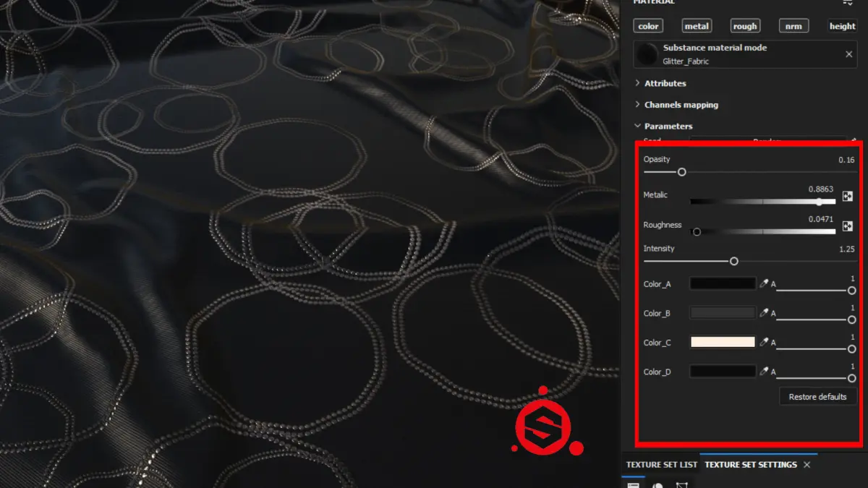Viewport: 868px width, 488px height.
Task: Randomize the Metalic value with dice icon
Action: tap(848, 196)
